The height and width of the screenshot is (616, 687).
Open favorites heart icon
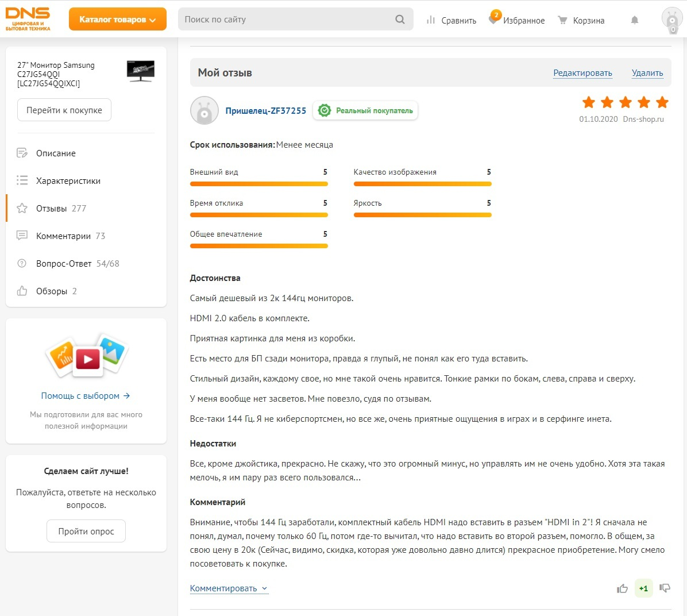click(x=493, y=20)
